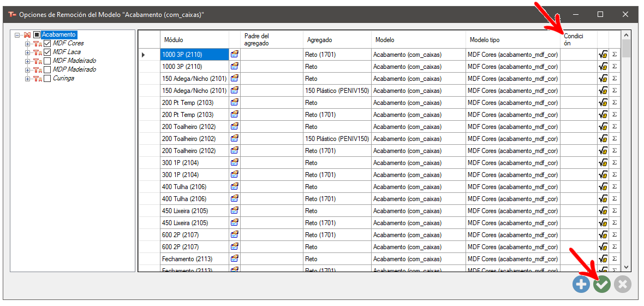Sort by the Padre del agregado column header

tap(272, 39)
